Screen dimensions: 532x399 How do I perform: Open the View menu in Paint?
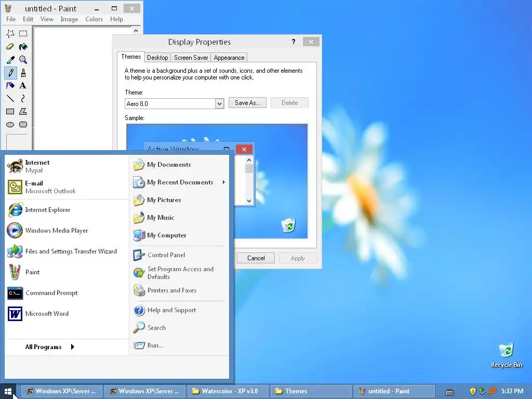coord(47,19)
